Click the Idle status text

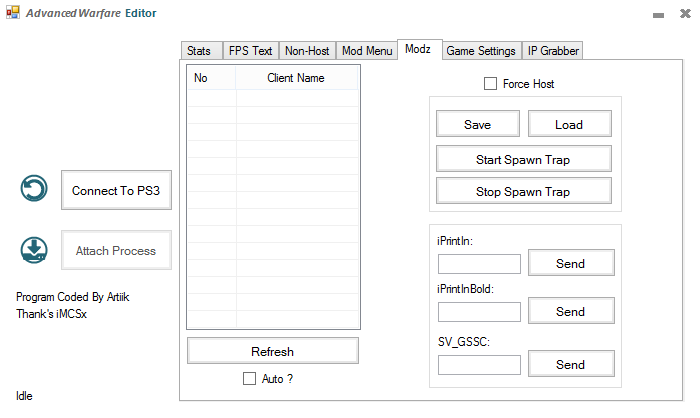point(24,396)
